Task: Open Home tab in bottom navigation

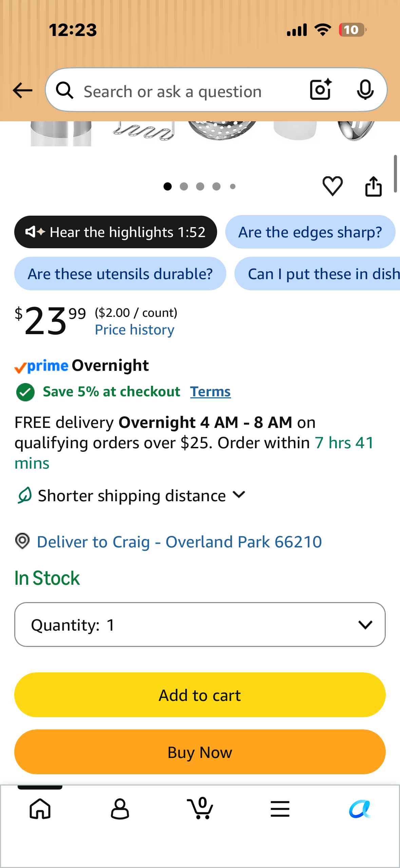Action: coord(40,809)
